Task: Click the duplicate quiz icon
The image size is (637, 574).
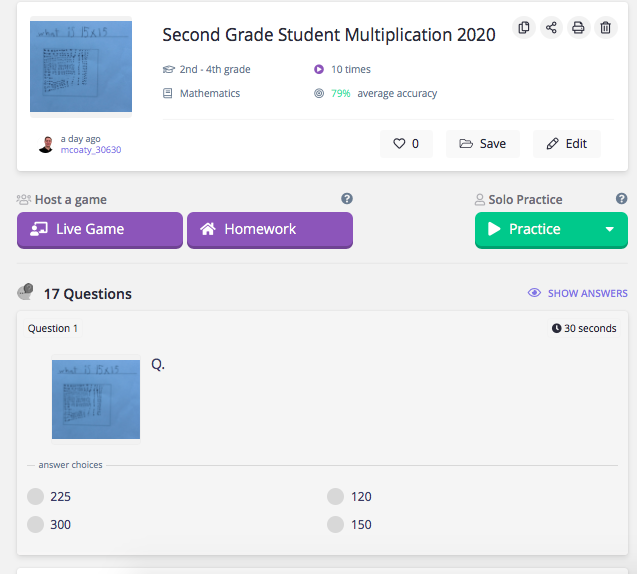Action: (x=524, y=28)
